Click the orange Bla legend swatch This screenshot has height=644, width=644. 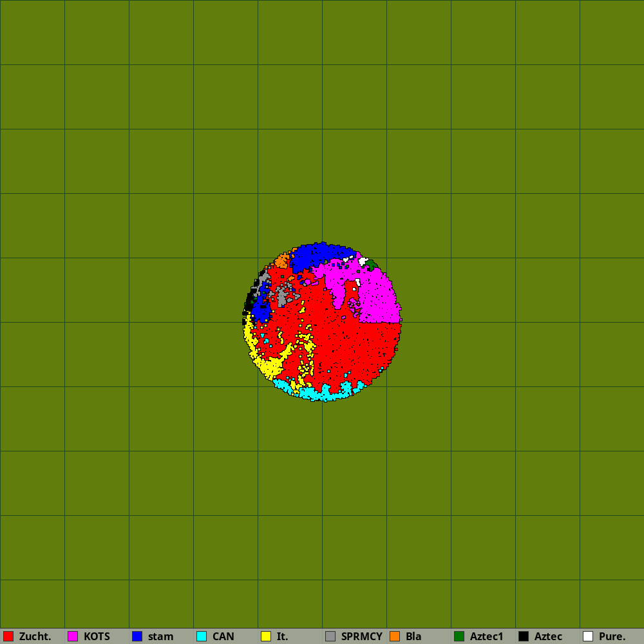tap(395, 636)
